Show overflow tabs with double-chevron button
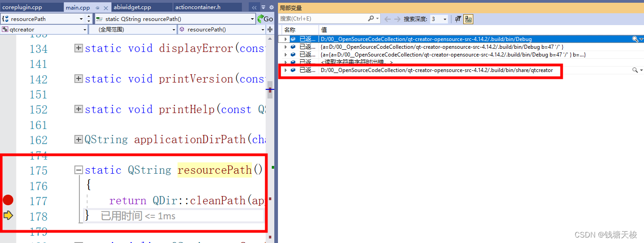644x243 pixels. click(x=255, y=8)
